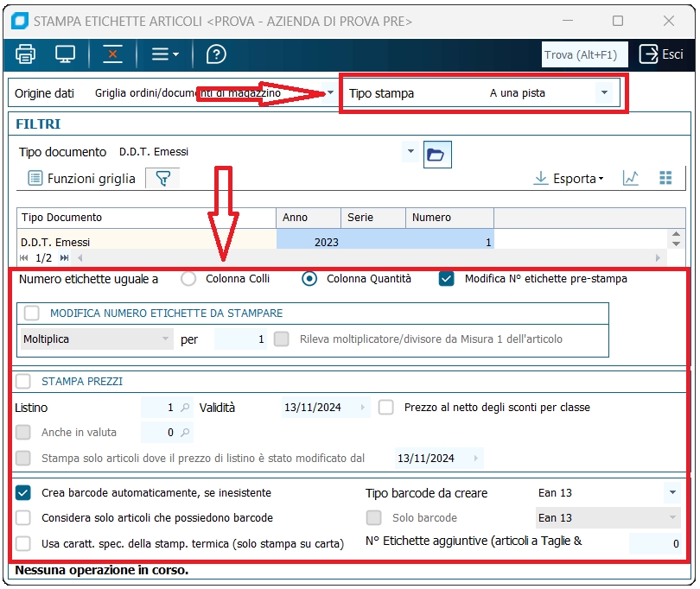The height and width of the screenshot is (589, 700).
Task: Expand the Solo barcode Ean 13 dropdown
Action: click(672, 518)
